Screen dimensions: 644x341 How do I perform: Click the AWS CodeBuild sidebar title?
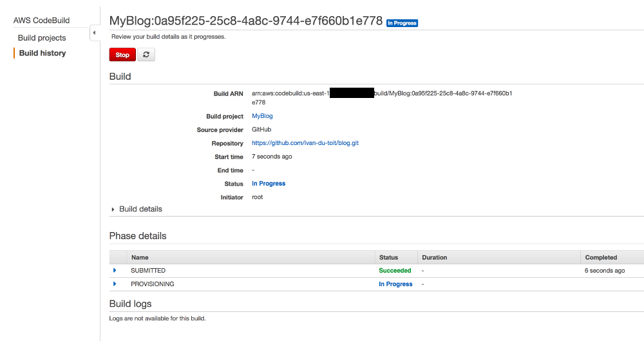pyautogui.click(x=41, y=21)
